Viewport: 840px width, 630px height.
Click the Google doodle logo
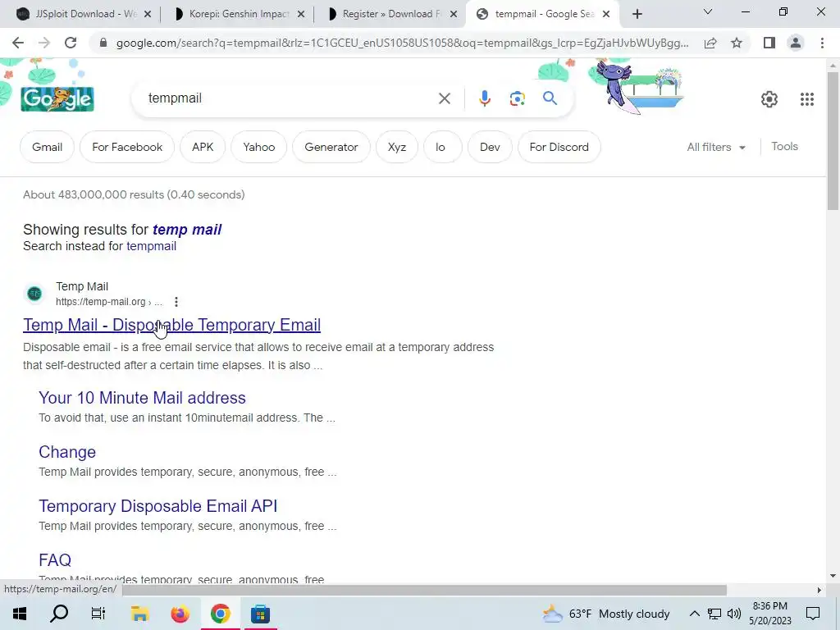[x=57, y=98]
